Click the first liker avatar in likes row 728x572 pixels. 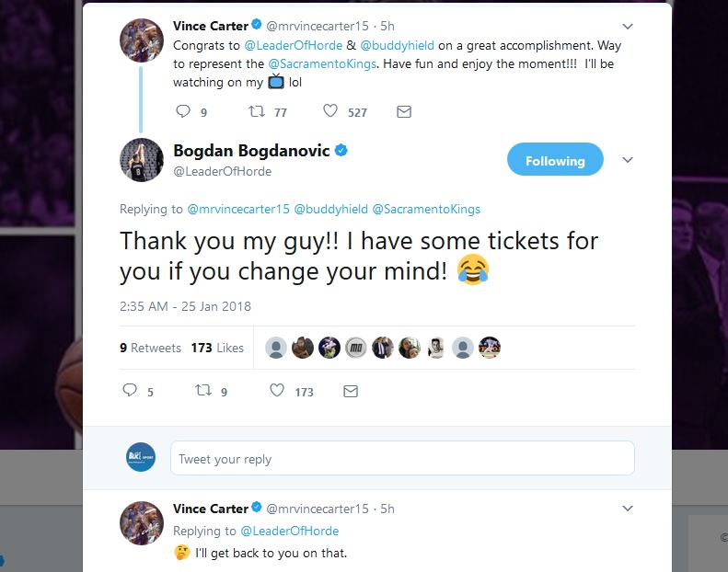coord(275,348)
